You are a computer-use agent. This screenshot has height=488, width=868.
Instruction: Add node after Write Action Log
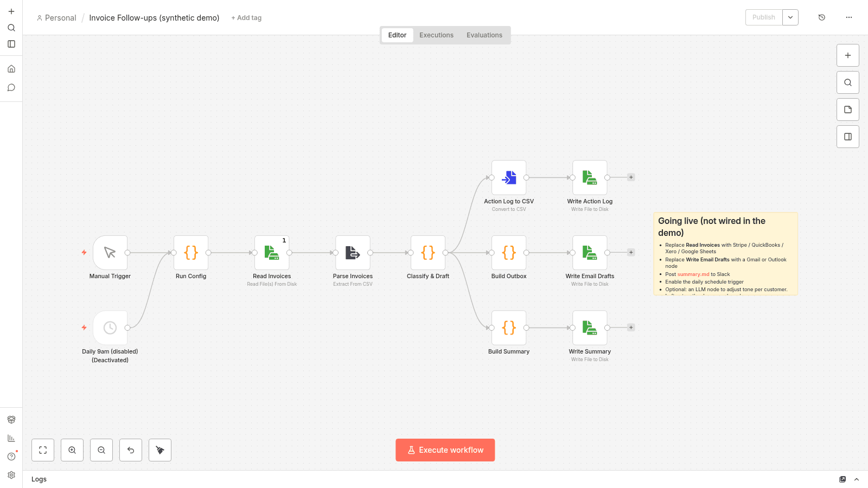point(631,177)
